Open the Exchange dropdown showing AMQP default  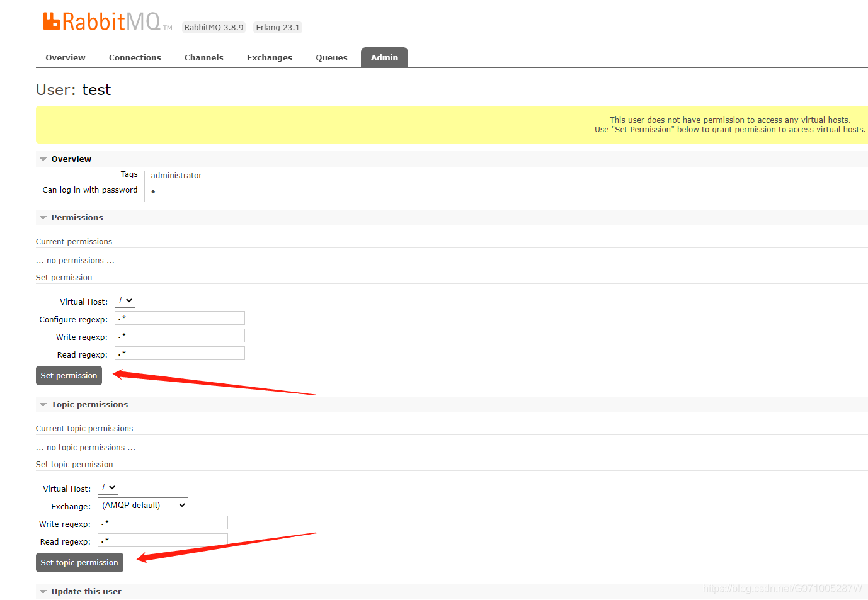pos(142,504)
